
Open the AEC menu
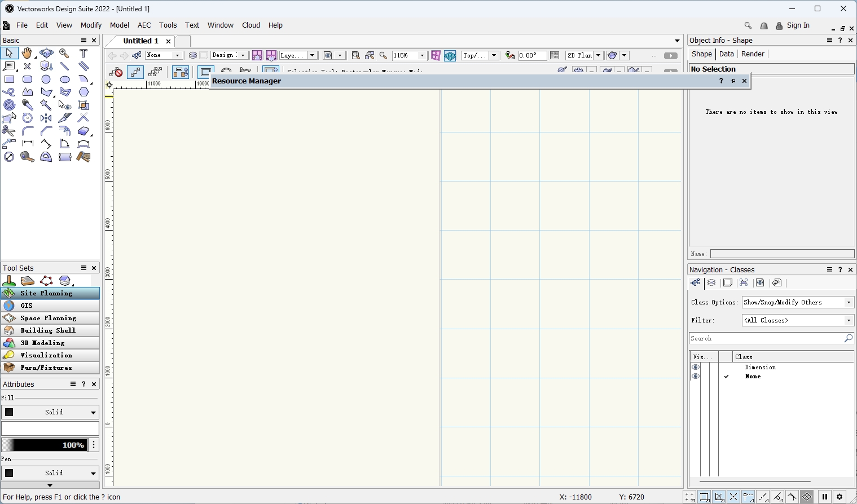pyautogui.click(x=144, y=25)
